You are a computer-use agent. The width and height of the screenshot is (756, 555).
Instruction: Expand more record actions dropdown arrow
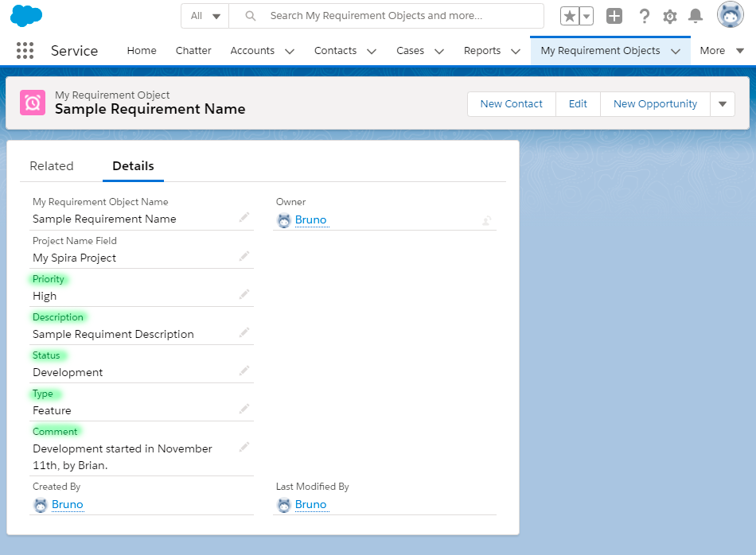(723, 104)
